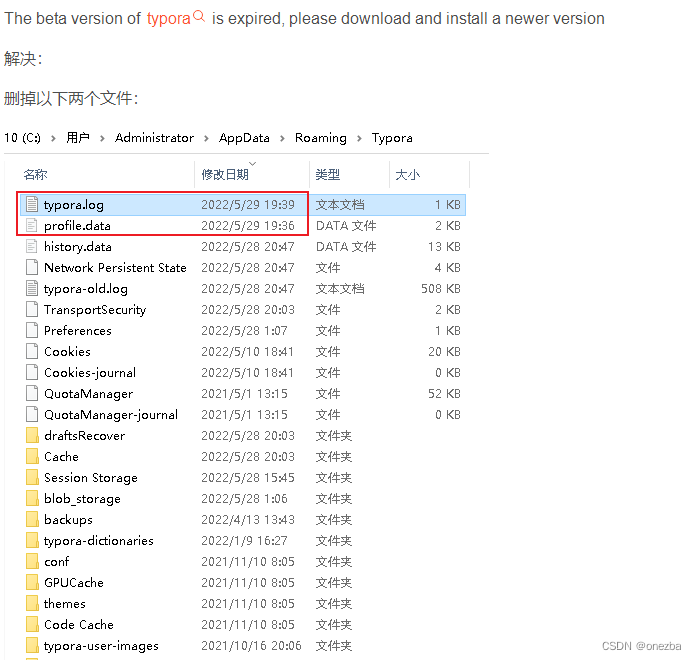Select the Session Storage folder name
The width and height of the screenshot is (696, 660).
click(91, 478)
